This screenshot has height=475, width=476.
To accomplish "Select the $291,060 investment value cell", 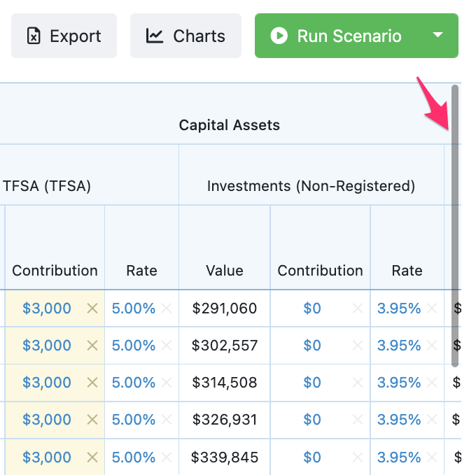I will tap(225, 309).
